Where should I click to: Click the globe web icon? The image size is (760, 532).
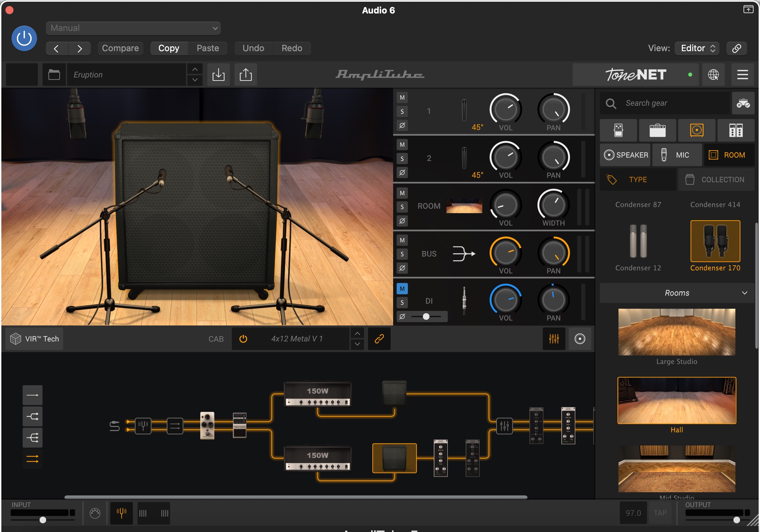[713, 75]
